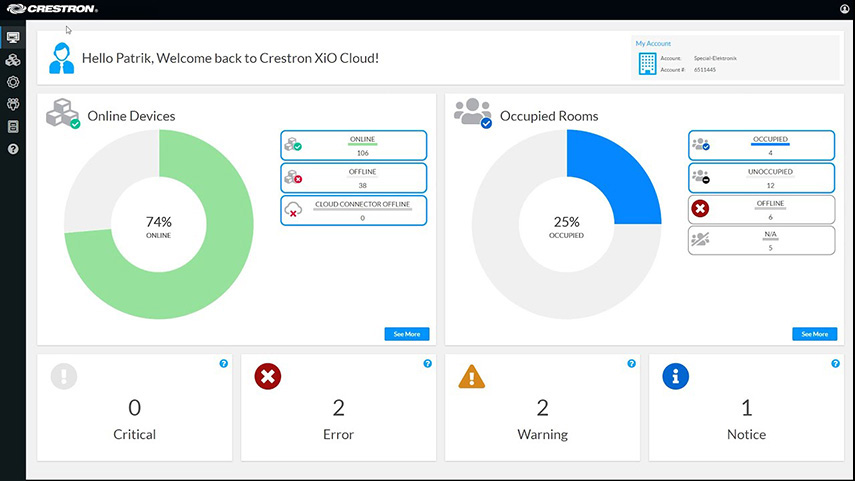Screen dimensions: 855x481
Task: Click the Special-Elektronik account name
Action: click(x=715, y=58)
